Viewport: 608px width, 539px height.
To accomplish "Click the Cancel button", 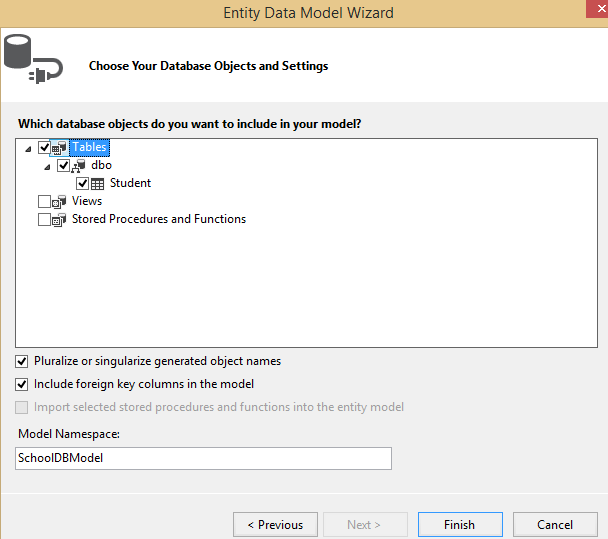I will [x=555, y=525].
